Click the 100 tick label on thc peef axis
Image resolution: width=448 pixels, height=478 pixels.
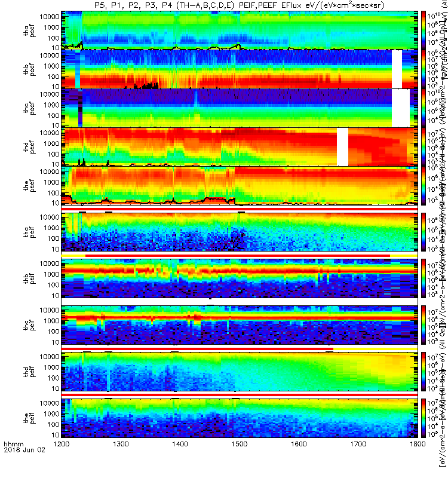(x=54, y=115)
